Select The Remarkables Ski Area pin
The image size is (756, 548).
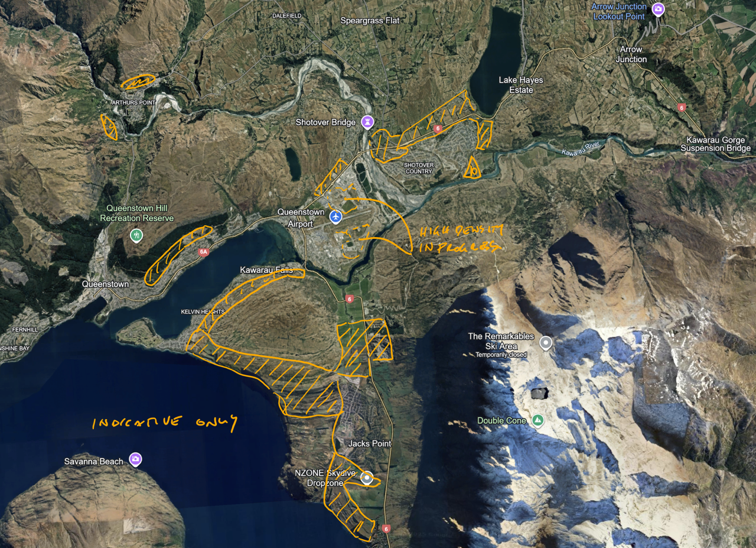point(546,342)
